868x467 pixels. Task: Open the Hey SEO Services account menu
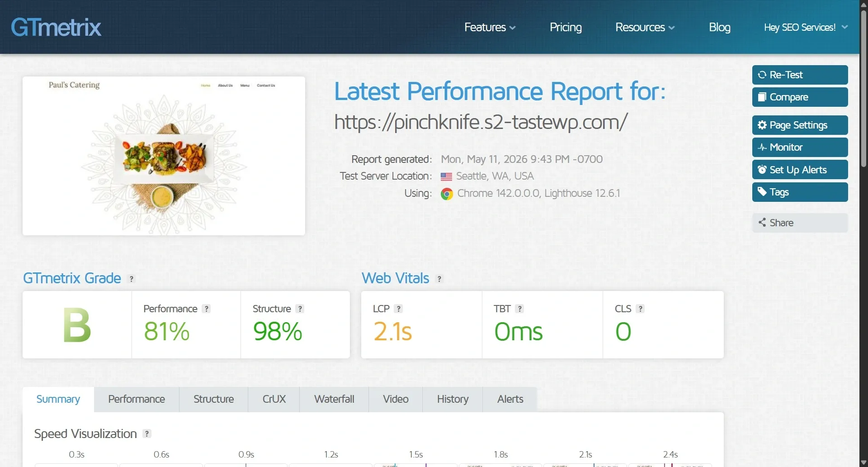click(806, 27)
